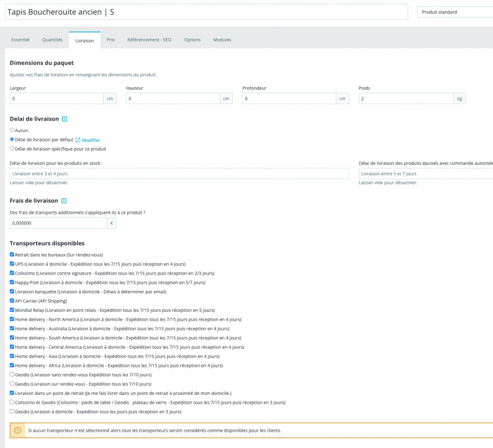The width and height of the screenshot is (493, 448).
Task: Choose Délai de livraison par défaut radio
Action: pyautogui.click(x=12, y=139)
